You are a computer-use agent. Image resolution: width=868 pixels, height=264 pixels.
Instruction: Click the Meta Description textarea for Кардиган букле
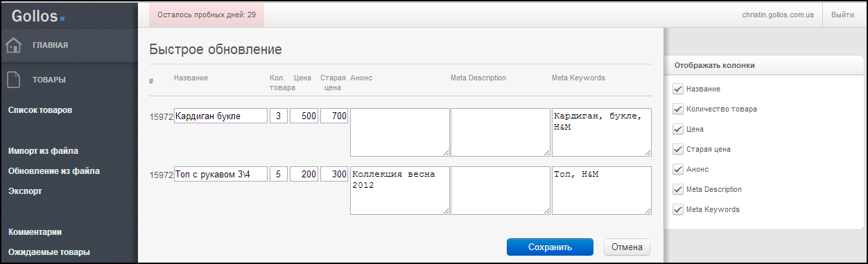point(501,132)
